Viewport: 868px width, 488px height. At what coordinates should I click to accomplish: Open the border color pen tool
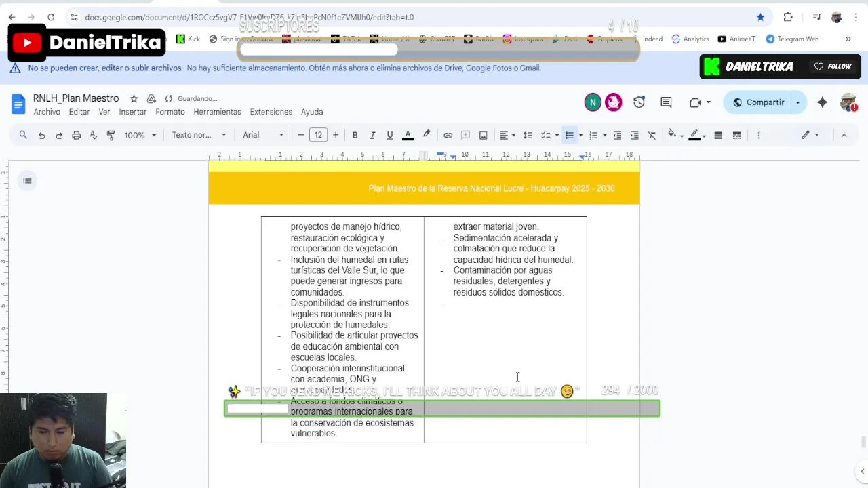pyautogui.click(x=697, y=135)
